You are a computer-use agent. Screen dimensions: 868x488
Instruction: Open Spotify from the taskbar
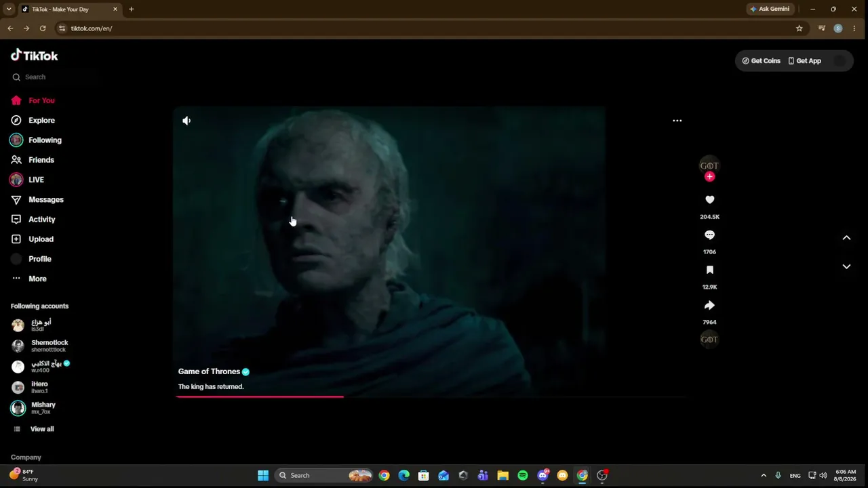pos(523,476)
